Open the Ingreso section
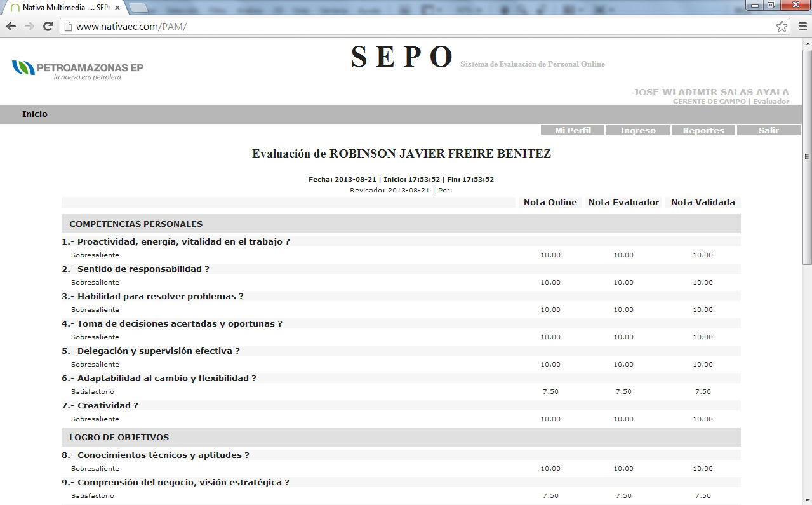Viewport: 812px width, 505px height. (x=637, y=130)
